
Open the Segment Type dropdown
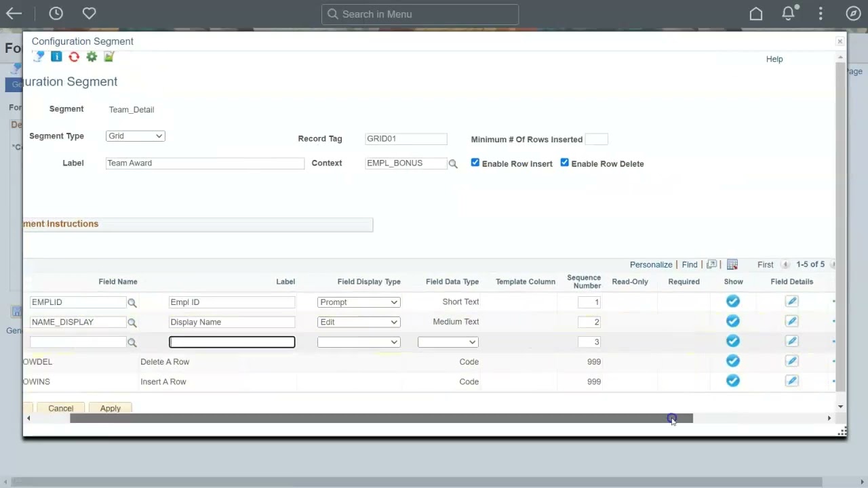(135, 136)
